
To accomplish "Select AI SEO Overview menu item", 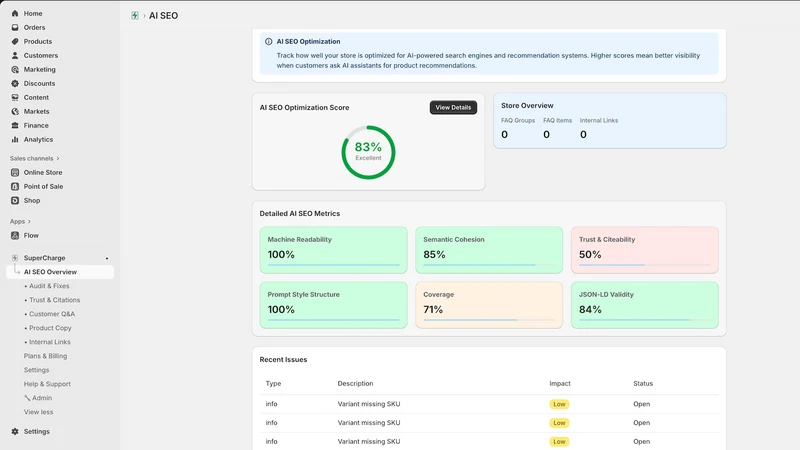I will [x=60, y=272].
